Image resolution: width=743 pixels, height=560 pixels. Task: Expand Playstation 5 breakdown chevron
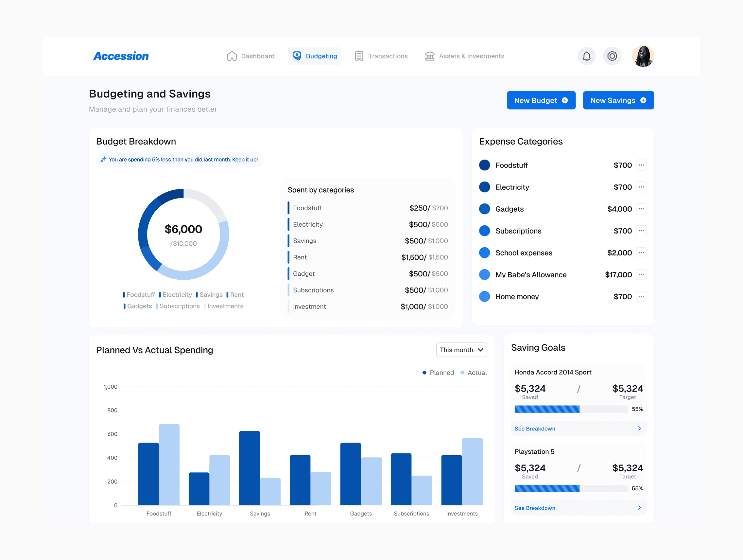coord(639,508)
